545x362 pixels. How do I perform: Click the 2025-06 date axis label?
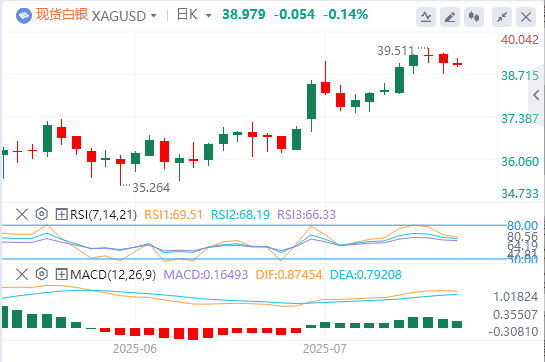click(135, 348)
